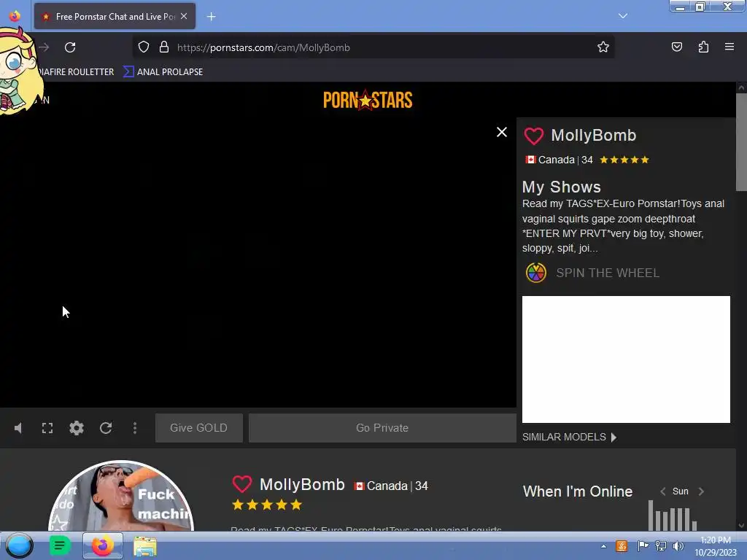Refresh the video stream using the player reload icon
Image resolution: width=747 pixels, height=560 pixels.
106,428
